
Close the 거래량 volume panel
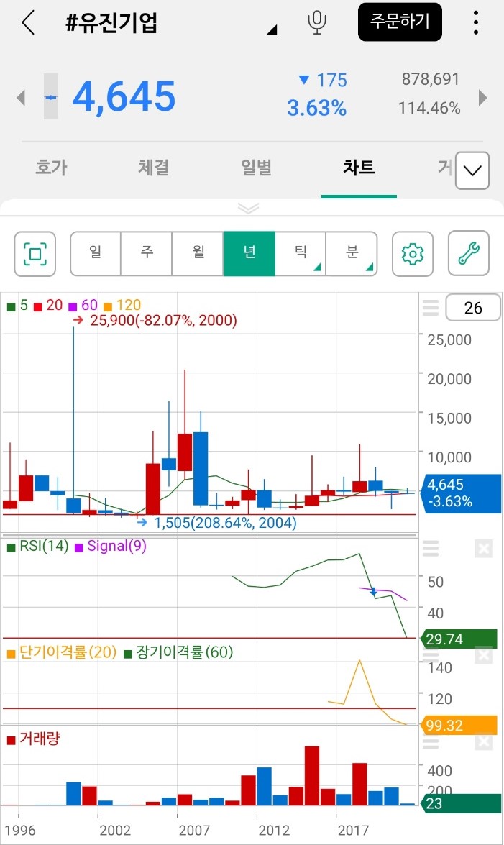pos(484,742)
